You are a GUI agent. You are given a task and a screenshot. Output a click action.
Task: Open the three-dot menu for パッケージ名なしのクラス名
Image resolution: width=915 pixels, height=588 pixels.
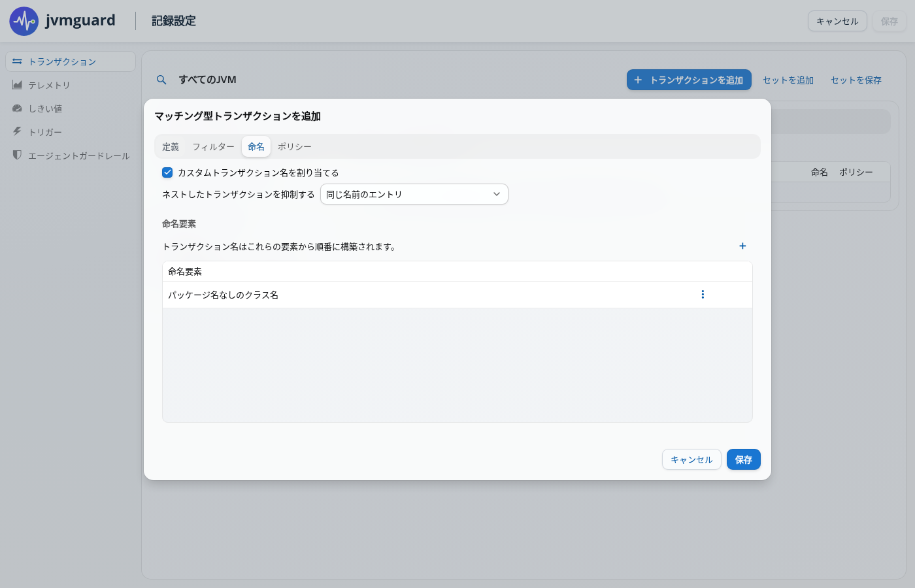pos(703,295)
